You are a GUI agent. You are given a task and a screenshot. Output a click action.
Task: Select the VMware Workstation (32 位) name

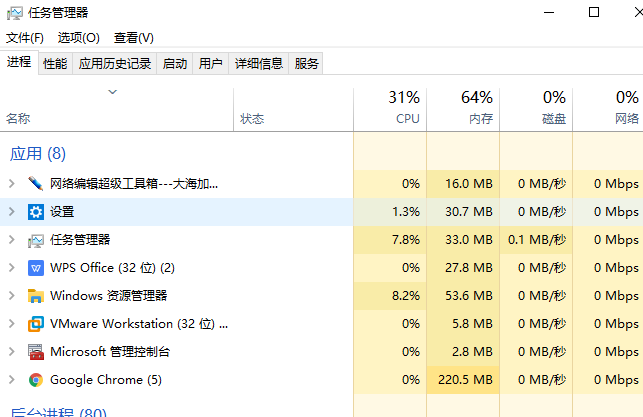(139, 324)
